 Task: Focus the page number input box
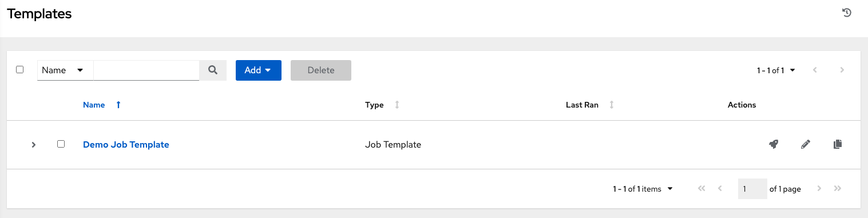point(752,189)
